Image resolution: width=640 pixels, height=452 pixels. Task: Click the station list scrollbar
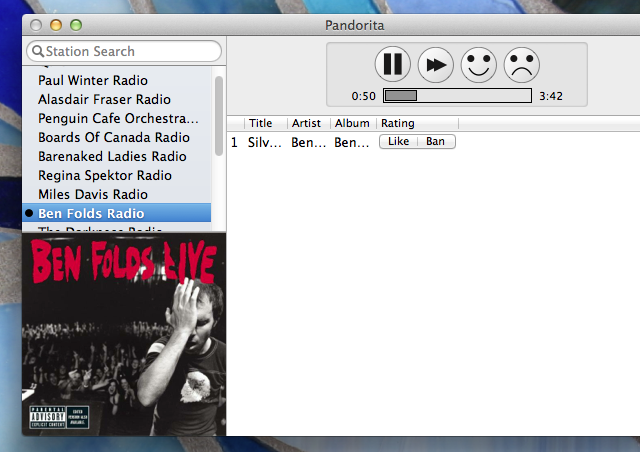(x=219, y=116)
